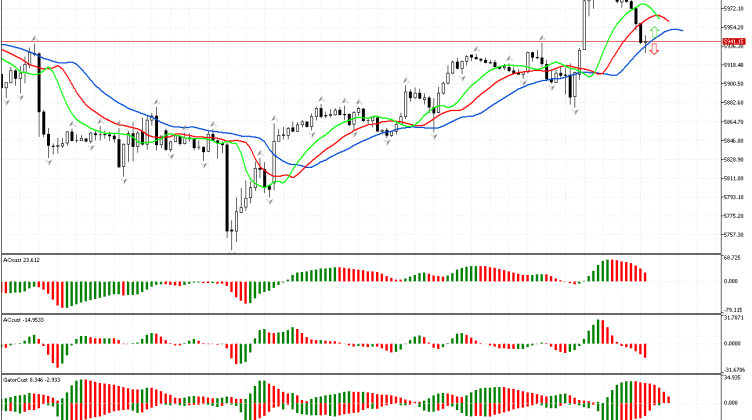
Task: Select the lowest candle wick near 5757
Action: 231,245
